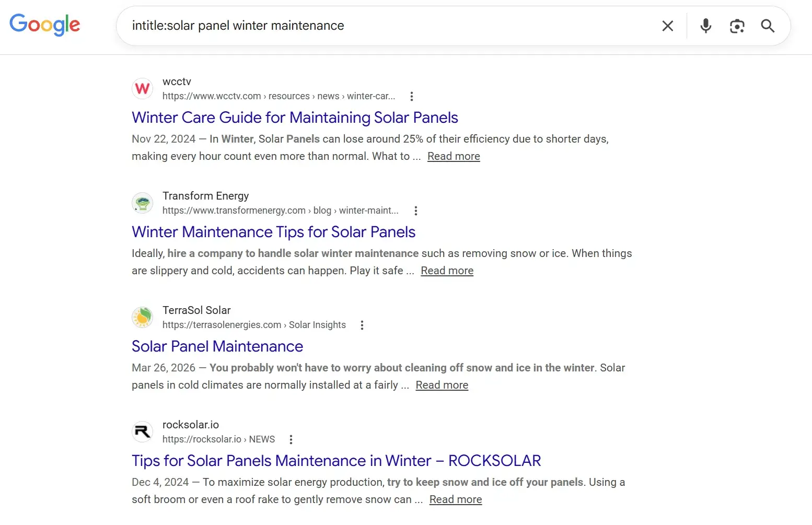
Task: Open options menu for Transform Energy result
Action: [x=415, y=211]
